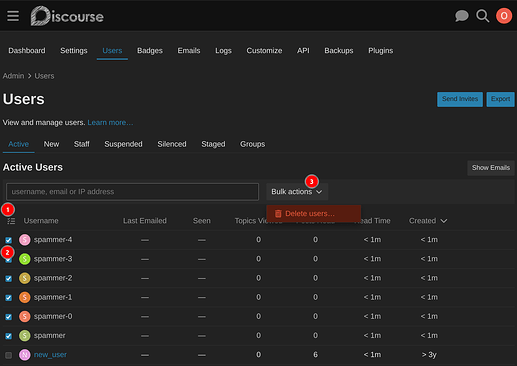Click the spammer-1 avatar
The width and height of the screenshot is (517, 366).
tap(25, 297)
